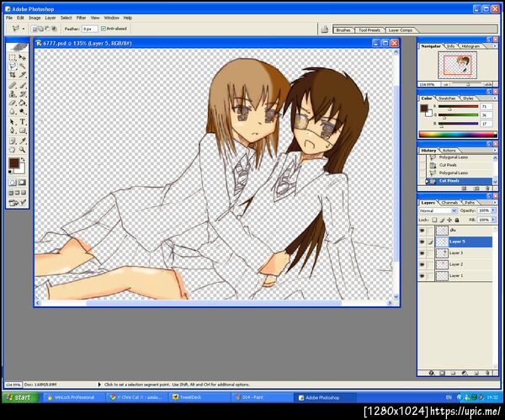Open WinLock Professional from taskbar
The image size is (505, 420).
[74, 397]
